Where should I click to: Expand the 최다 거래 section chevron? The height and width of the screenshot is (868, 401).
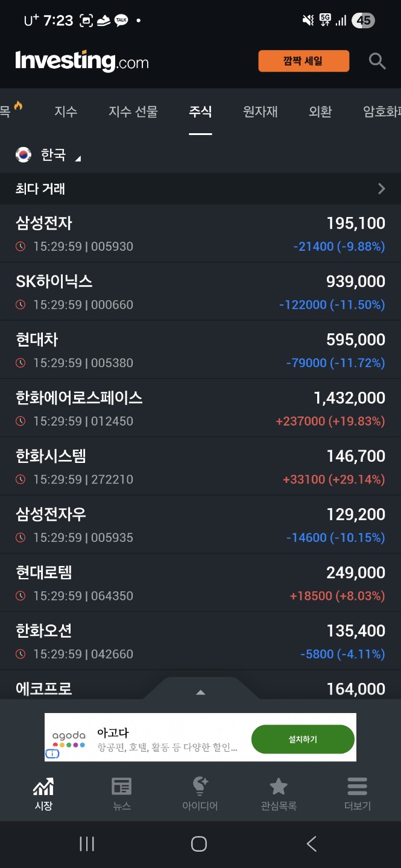[381, 189]
